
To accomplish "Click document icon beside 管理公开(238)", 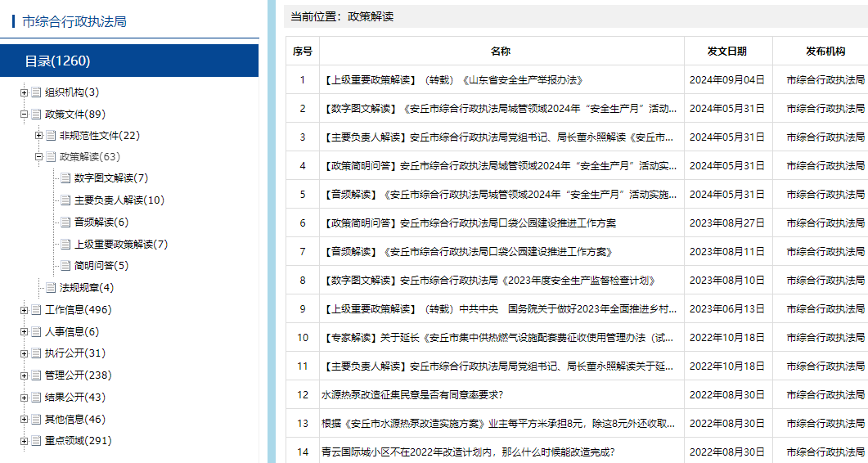I will click(36, 375).
